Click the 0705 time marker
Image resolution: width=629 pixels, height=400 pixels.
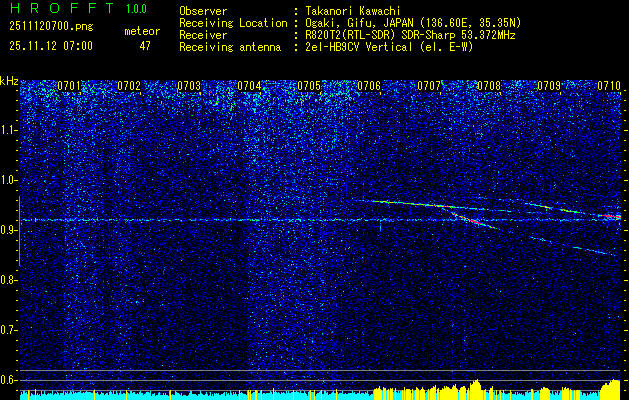click(309, 86)
